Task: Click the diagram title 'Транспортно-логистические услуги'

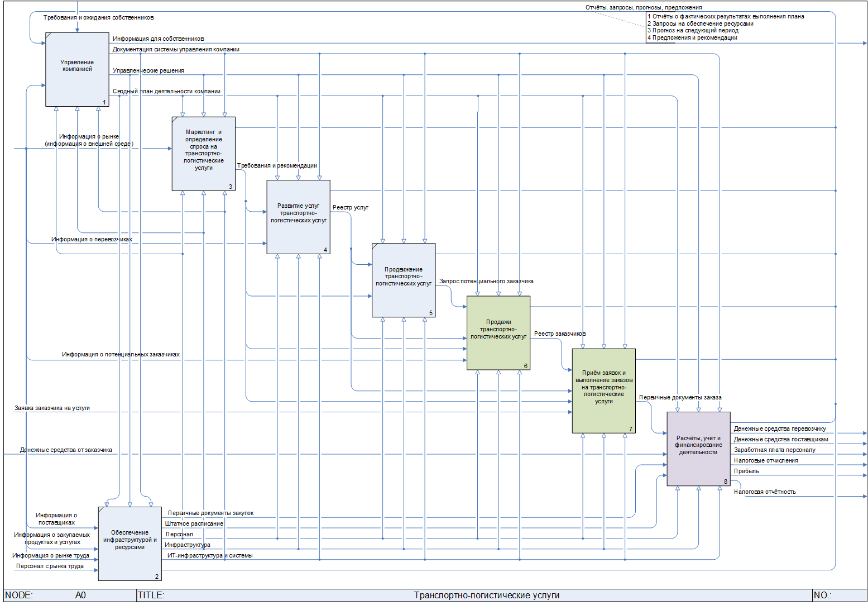Action: pos(486,596)
